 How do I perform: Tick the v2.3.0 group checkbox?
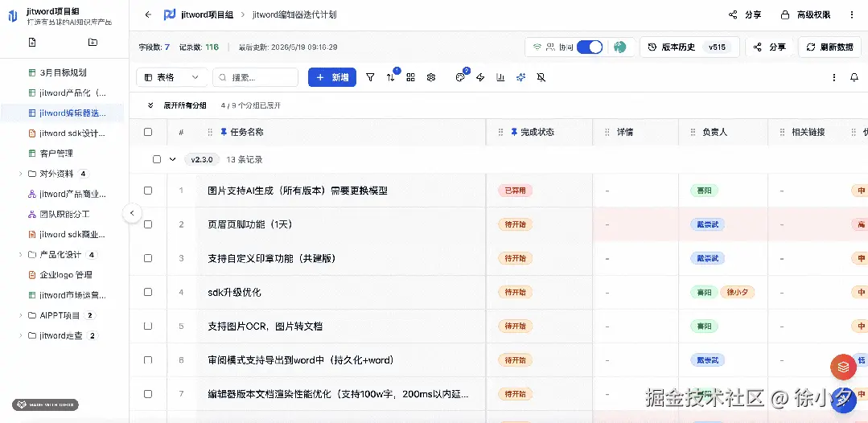157,159
